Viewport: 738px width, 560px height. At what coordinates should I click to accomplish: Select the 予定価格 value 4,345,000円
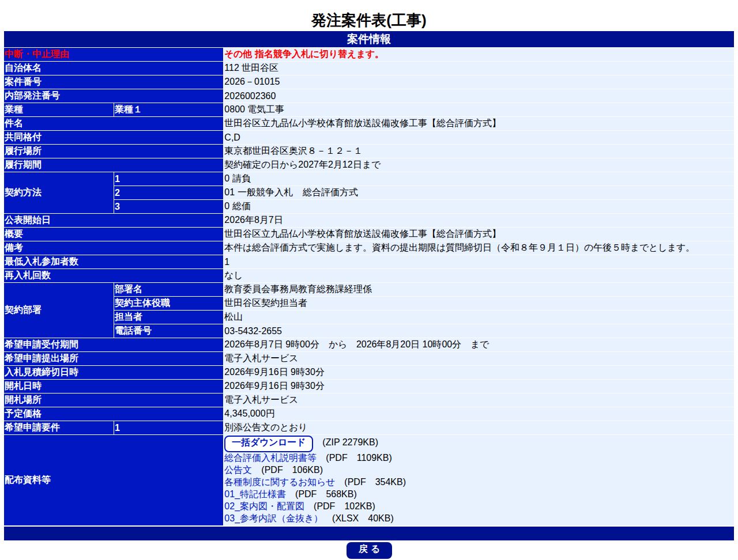(250, 414)
